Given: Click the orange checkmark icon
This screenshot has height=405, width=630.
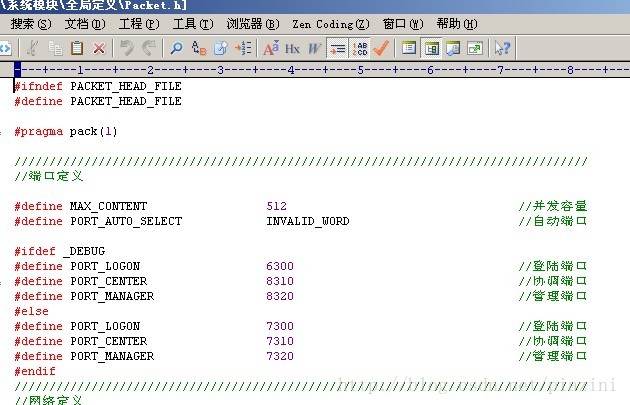Looking at the screenshot, I should 381,48.
